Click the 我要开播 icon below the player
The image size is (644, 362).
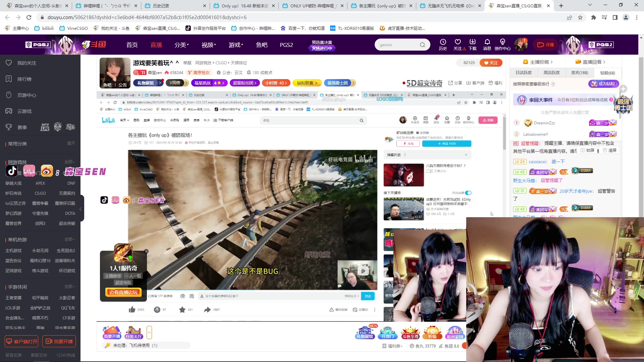pos(112,333)
